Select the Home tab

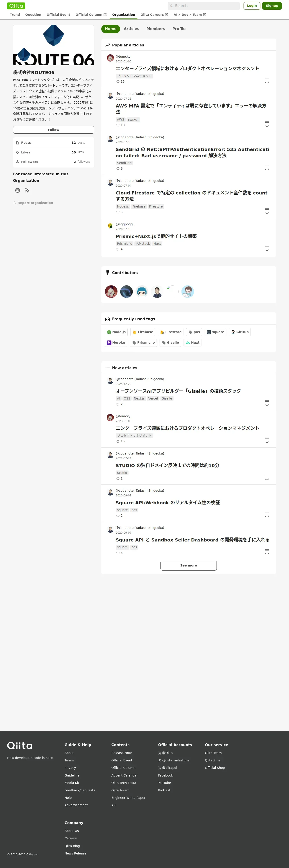111,29
